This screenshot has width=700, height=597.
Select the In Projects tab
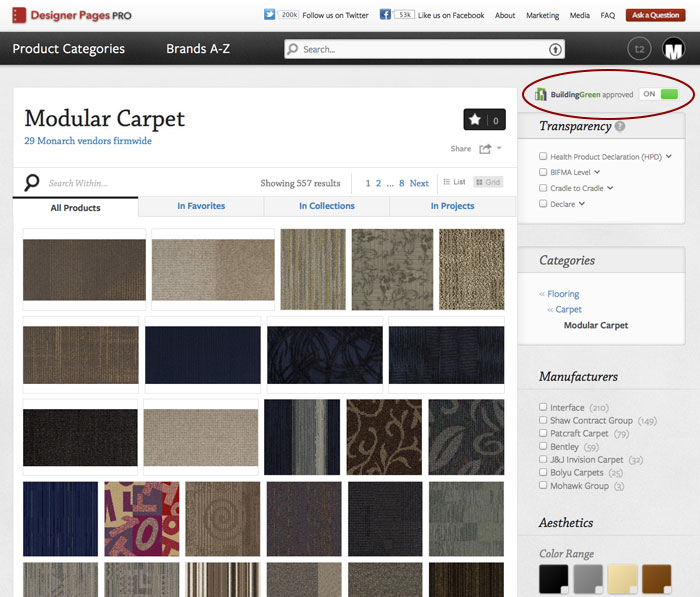point(452,206)
